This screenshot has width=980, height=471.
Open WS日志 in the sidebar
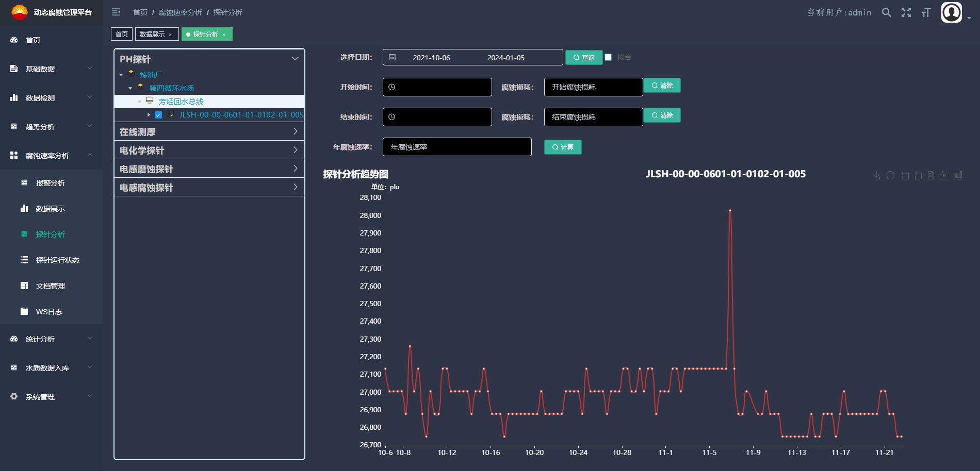point(52,311)
